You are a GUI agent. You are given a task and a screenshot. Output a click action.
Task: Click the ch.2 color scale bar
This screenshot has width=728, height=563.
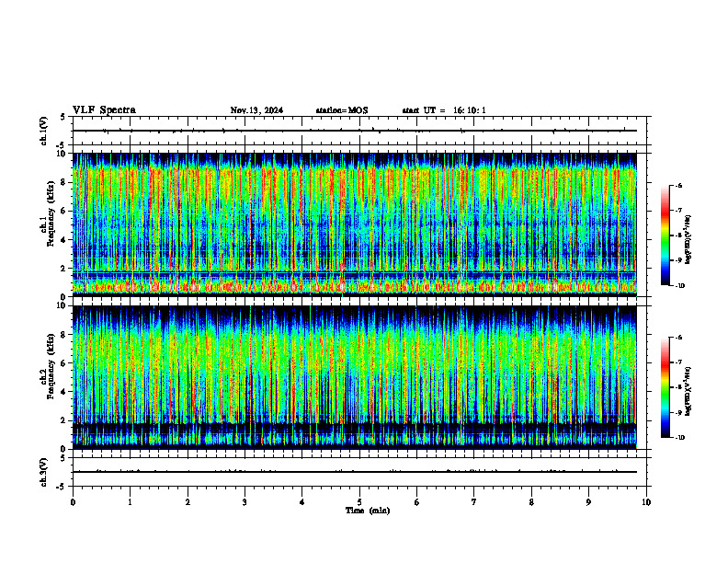click(x=665, y=387)
